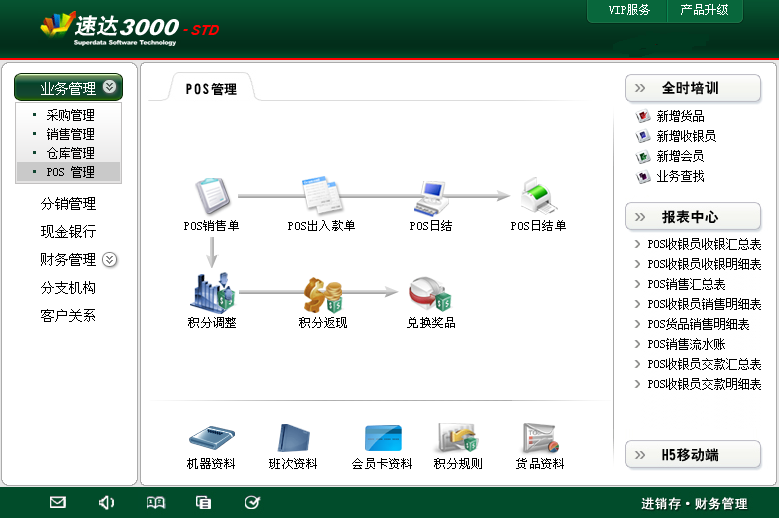
Task: Open POS收银员交款汇总表 report
Action: point(704,364)
